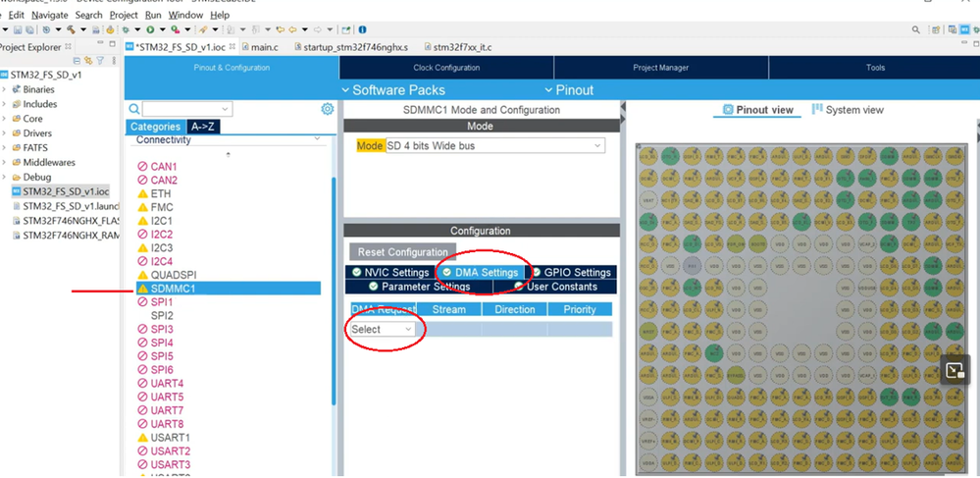Viewport: 980px width, 478px height.
Task: Switch to the Project Manager tab
Action: (x=660, y=68)
